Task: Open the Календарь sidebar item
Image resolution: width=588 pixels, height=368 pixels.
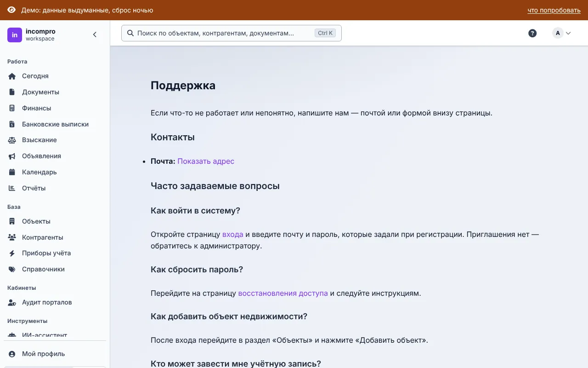Action: tap(55, 172)
